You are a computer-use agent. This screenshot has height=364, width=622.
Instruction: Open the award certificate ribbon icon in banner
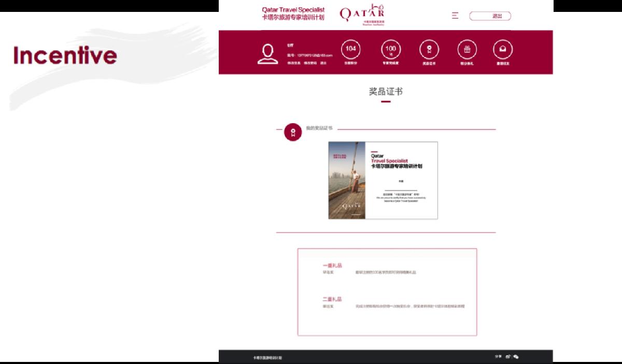429,50
